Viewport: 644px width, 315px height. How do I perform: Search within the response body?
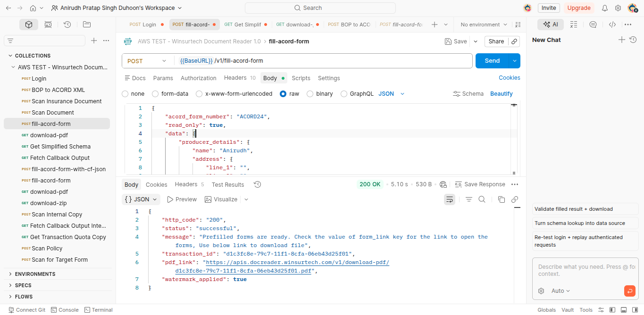click(x=482, y=199)
